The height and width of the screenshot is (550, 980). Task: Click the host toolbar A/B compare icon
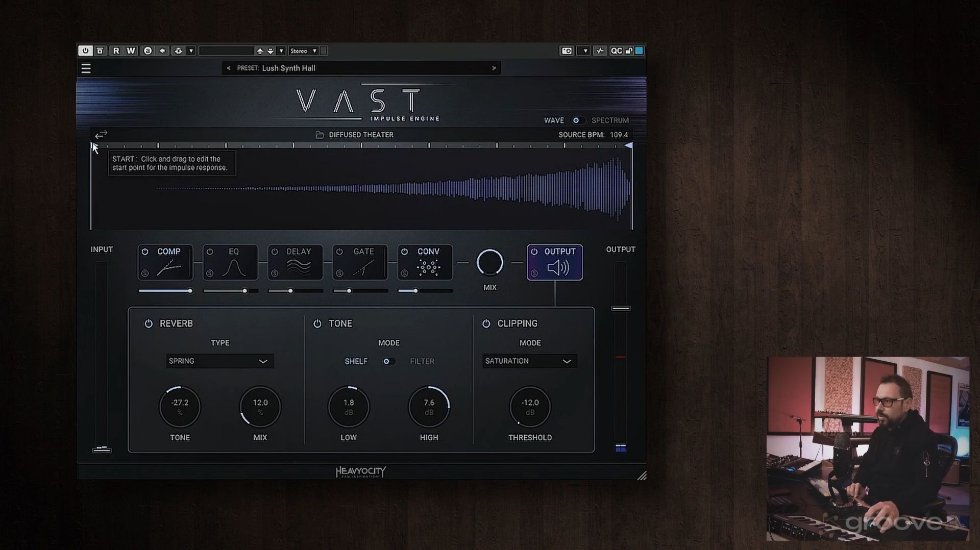tap(100, 51)
